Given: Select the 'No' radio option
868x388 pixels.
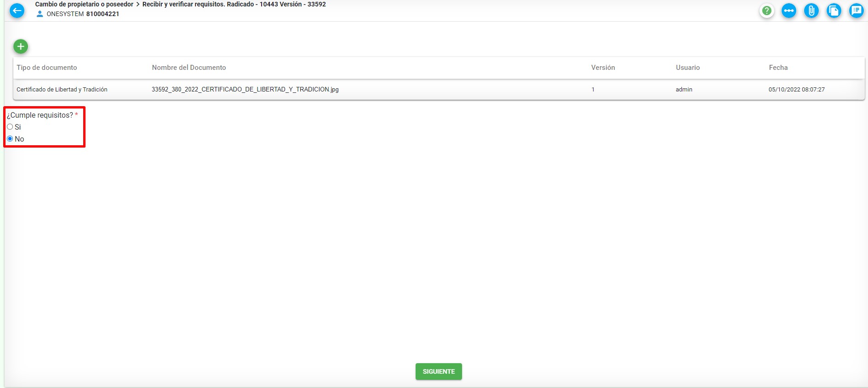Looking at the screenshot, I should 10,139.
